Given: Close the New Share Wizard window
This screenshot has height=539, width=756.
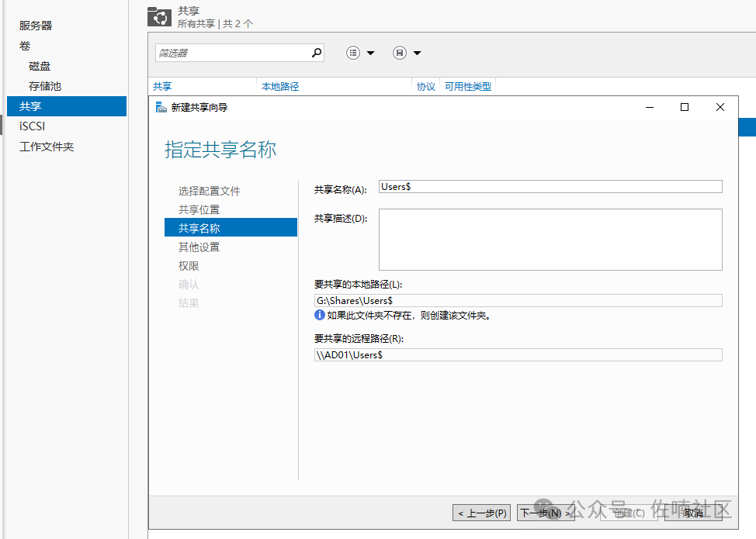Looking at the screenshot, I should (720, 107).
